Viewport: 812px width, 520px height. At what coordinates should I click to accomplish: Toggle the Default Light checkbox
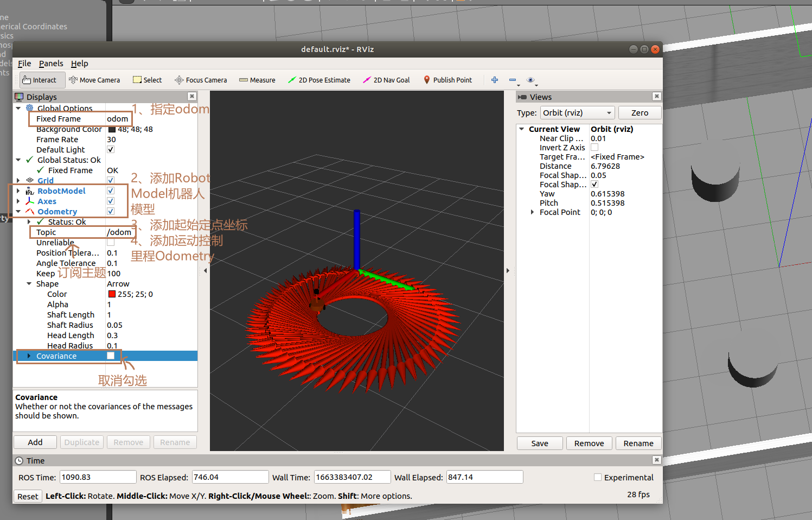pyautogui.click(x=111, y=149)
